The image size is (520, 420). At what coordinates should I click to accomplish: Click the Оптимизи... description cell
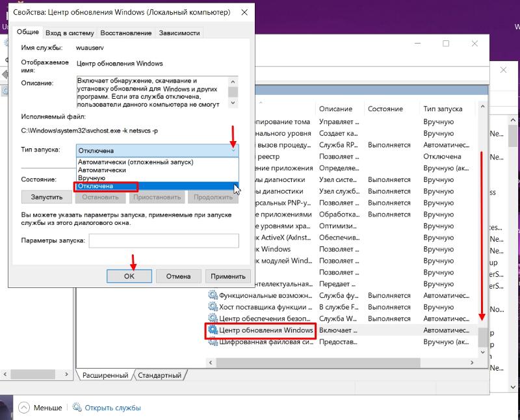coord(337,226)
